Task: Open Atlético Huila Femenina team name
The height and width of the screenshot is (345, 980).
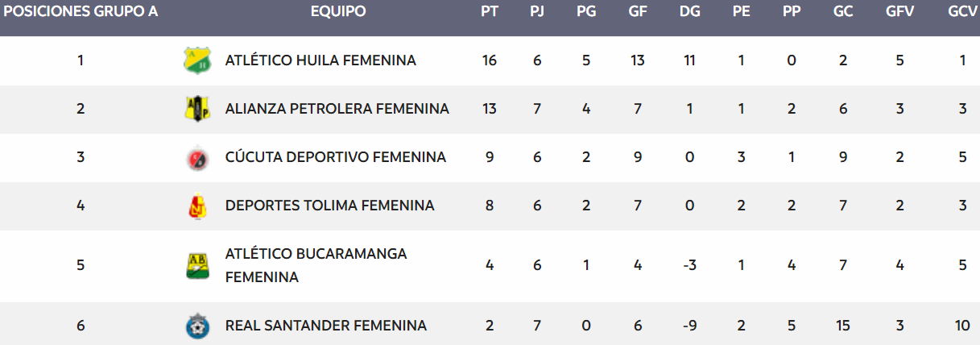Action: click(320, 60)
